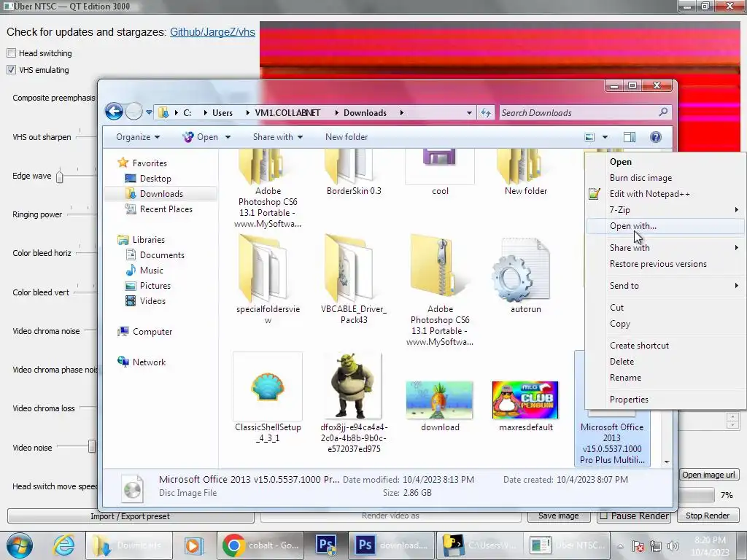The image size is (747, 560).
Task: Select the maxresdefault Club Penguin thumbnail
Action: coord(525,400)
